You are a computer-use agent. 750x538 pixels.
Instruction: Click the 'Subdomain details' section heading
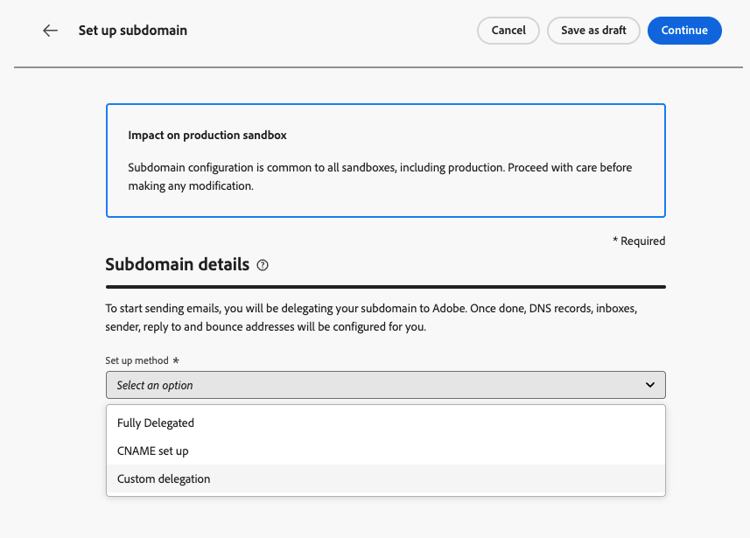coord(177,265)
